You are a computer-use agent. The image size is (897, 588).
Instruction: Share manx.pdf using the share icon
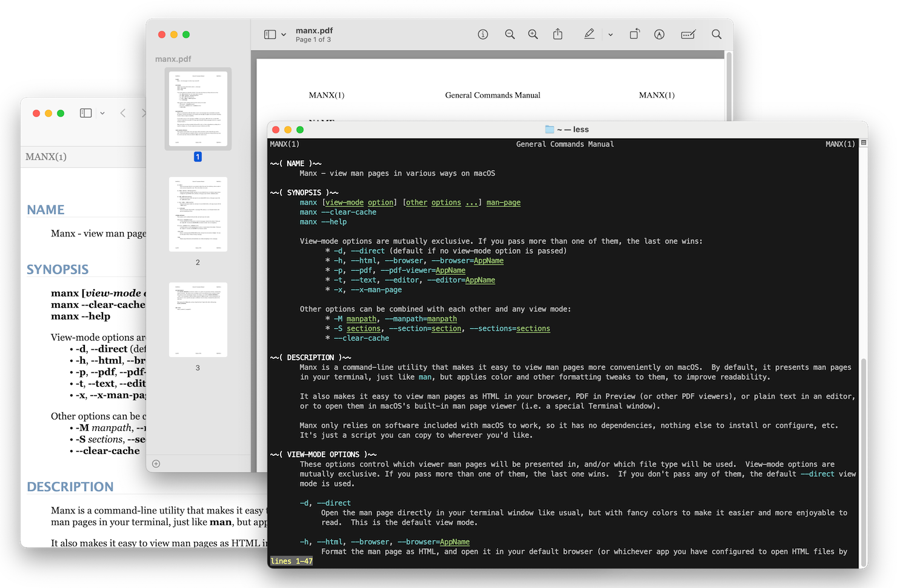(558, 34)
